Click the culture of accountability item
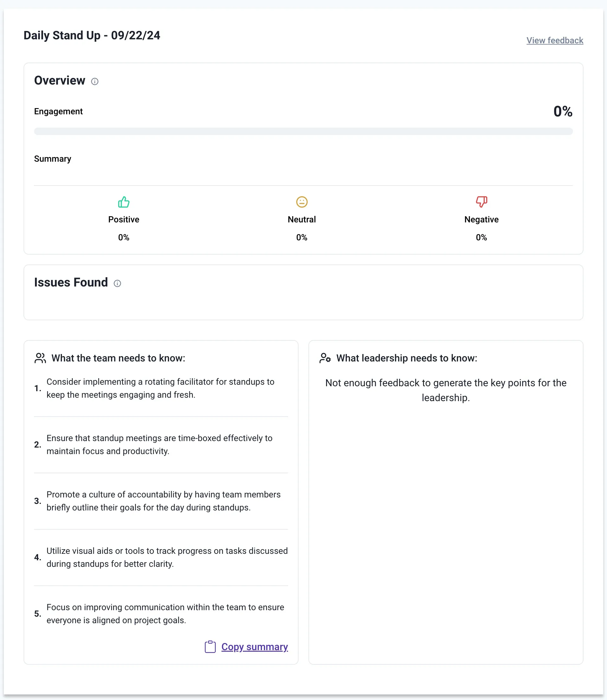Viewport: 607px width, 700px height. (163, 501)
